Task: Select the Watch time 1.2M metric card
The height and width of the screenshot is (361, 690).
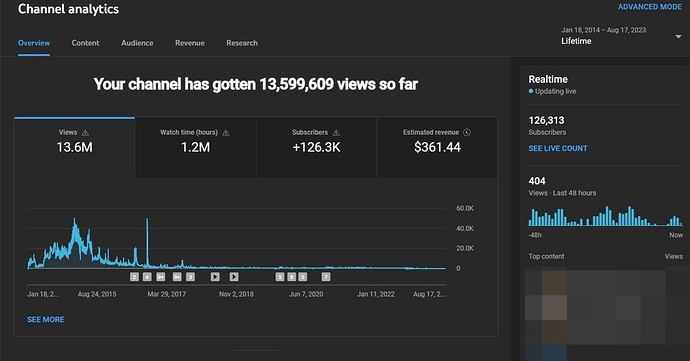Action: click(195, 147)
